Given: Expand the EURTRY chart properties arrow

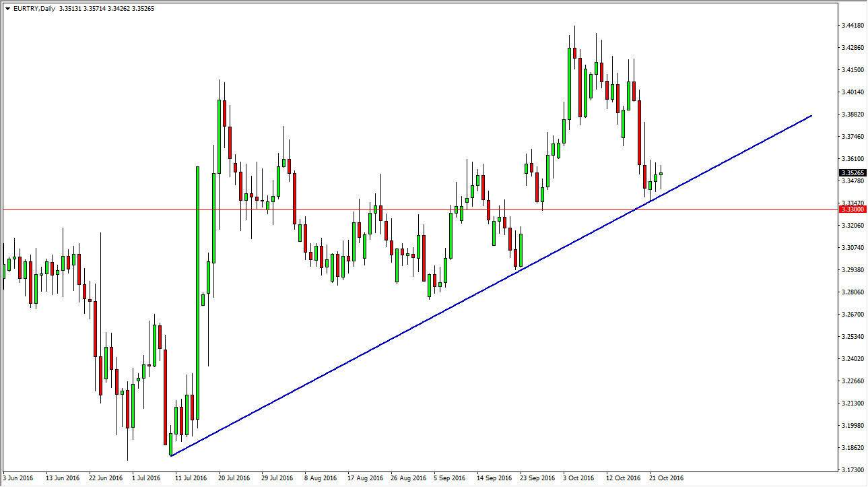Looking at the screenshot, I should point(7,8).
